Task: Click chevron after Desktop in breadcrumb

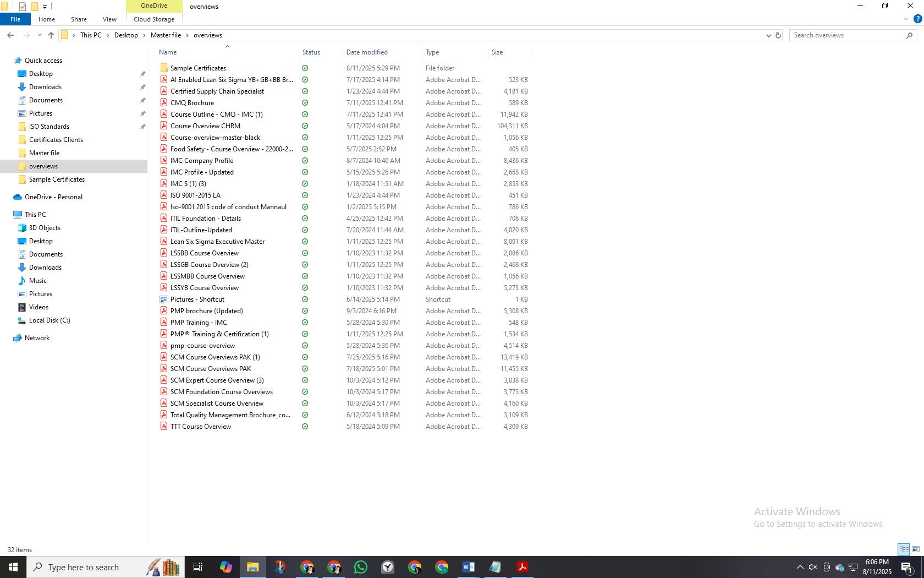Action: (145, 35)
